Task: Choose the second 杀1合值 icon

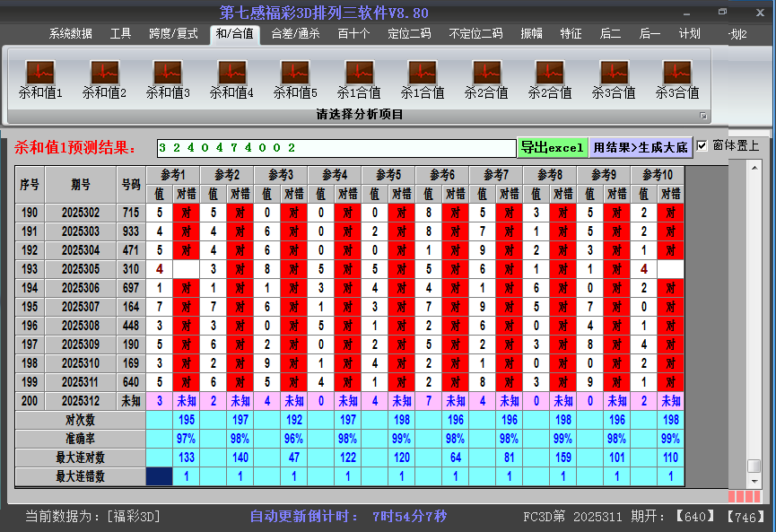Action: tap(423, 73)
